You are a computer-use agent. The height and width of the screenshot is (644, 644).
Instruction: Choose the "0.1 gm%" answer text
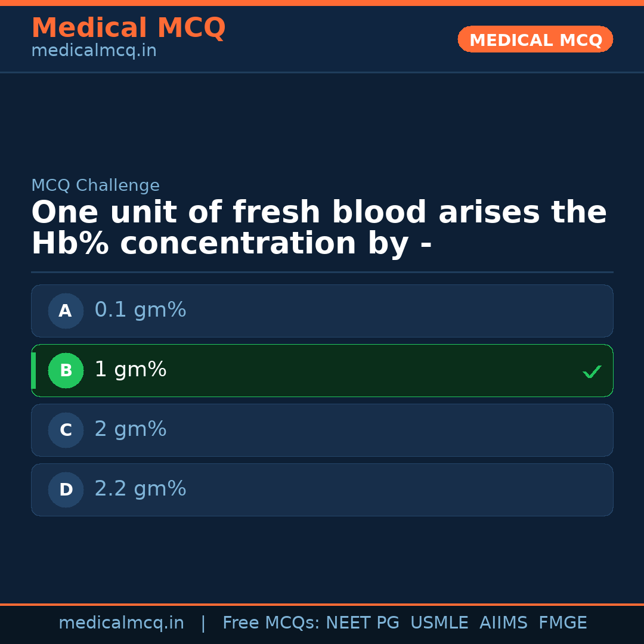140,310
